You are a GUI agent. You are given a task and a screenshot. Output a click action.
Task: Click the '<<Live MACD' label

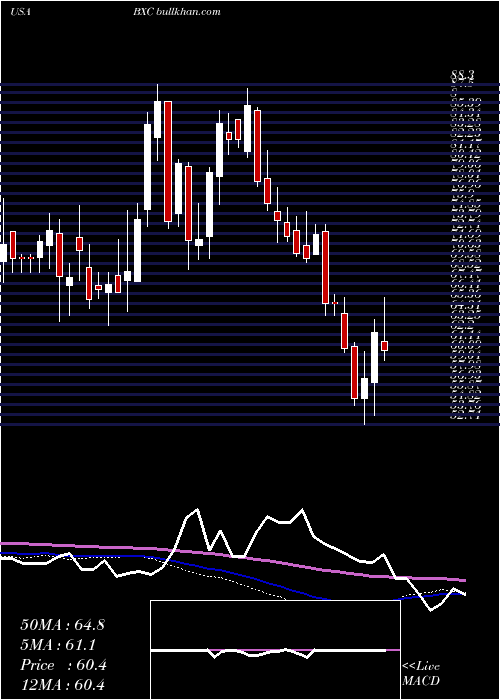pyautogui.click(x=421, y=674)
